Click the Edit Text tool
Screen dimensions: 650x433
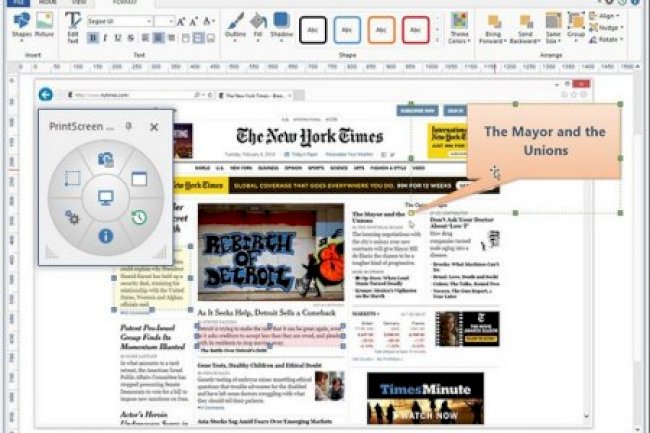73,27
